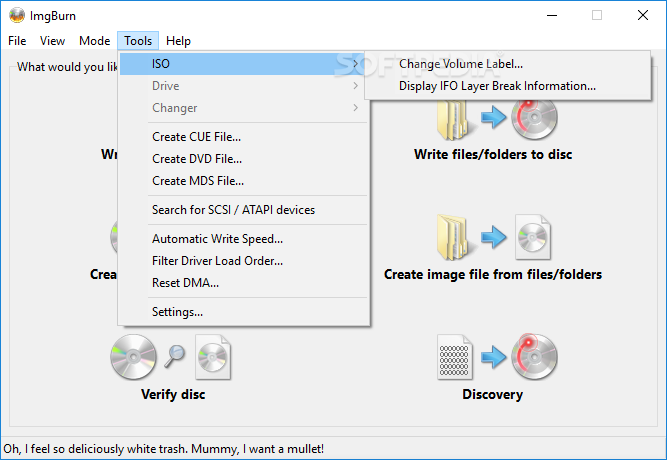
Task: Click the ImgBurn app icon in title bar
Action: pyautogui.click(x=17, y=15)
